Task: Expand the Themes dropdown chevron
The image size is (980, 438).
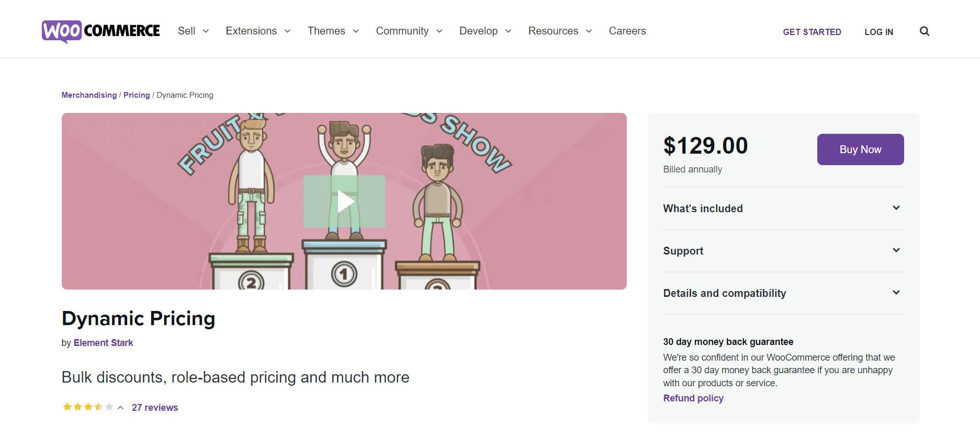Action: pyautogui.click(x=356, y=31)
